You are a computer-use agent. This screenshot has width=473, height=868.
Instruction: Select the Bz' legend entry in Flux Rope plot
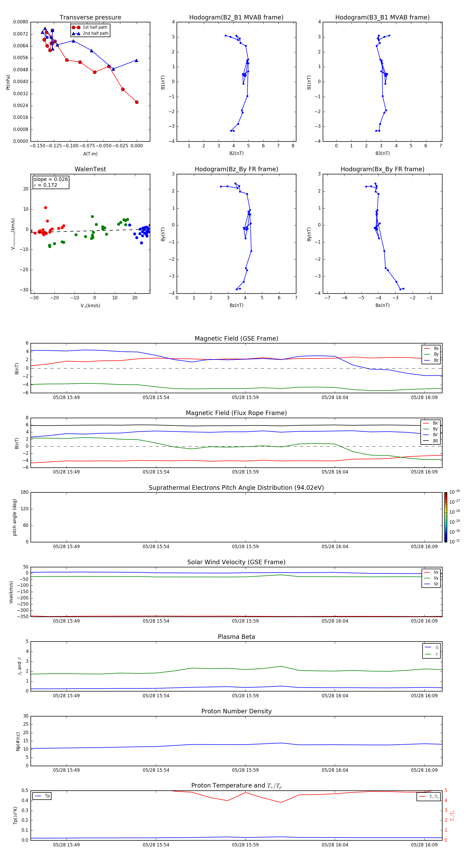[x=431, y=435]
